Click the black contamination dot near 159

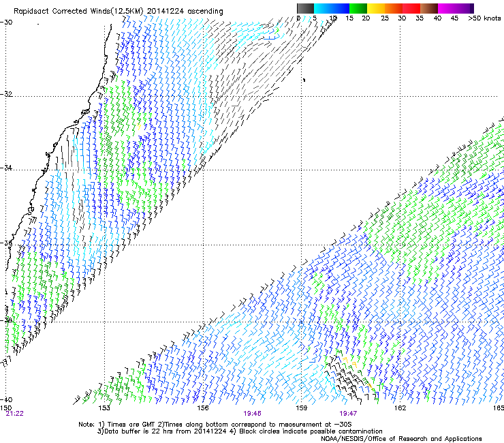tap(304, 80)
